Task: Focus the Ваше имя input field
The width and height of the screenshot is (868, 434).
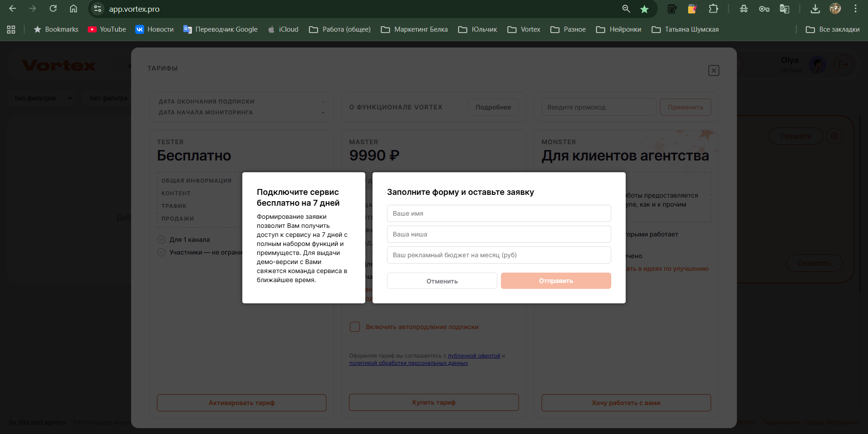Action: tap(499, 213)
